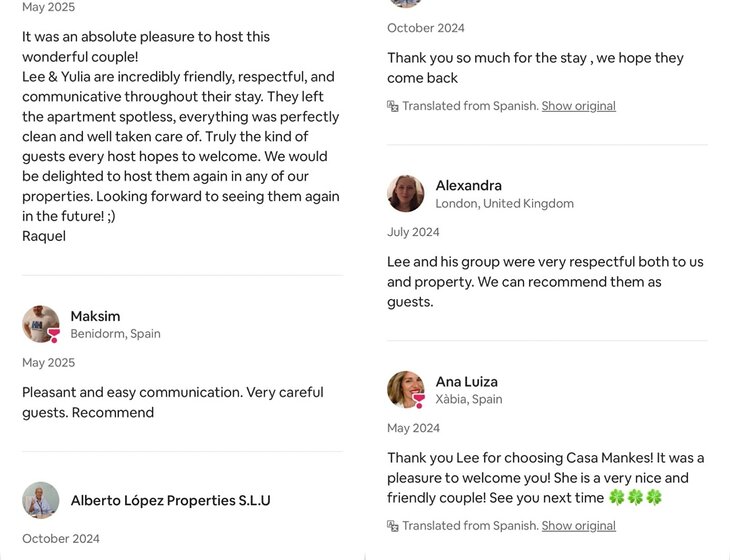Open the Maksim reviewer name
This screenshot has width=730, height=560.
[95, 316]
